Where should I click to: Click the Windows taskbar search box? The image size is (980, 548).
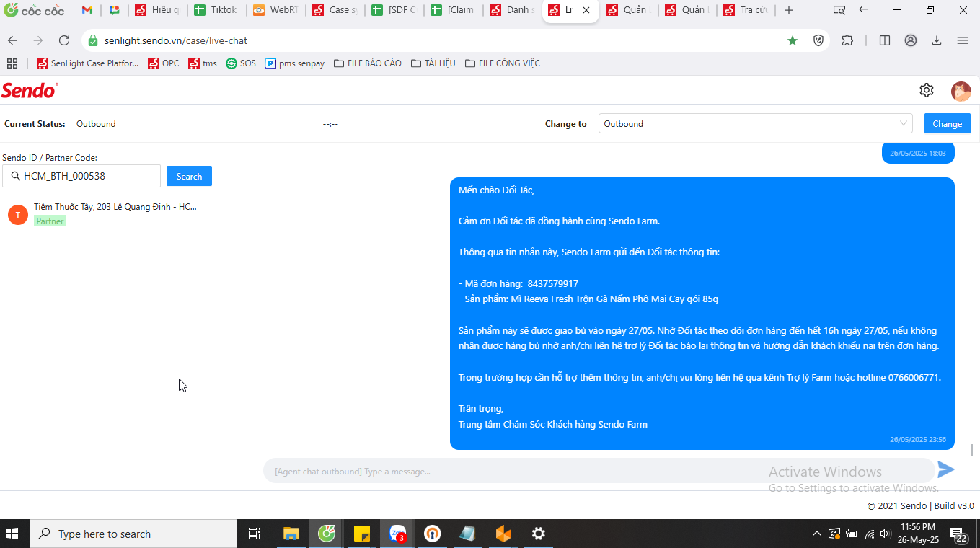(133, 534)
